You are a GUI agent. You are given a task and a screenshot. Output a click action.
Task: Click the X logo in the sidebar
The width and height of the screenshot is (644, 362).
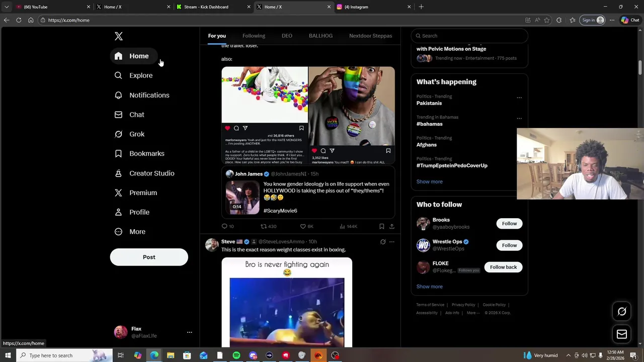tap(119, 36)
